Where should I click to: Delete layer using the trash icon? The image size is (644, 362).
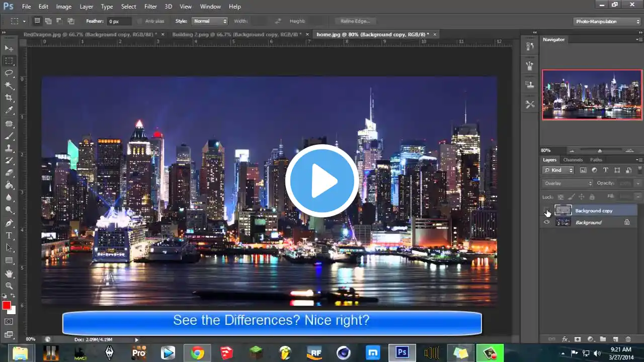[628, 340]
